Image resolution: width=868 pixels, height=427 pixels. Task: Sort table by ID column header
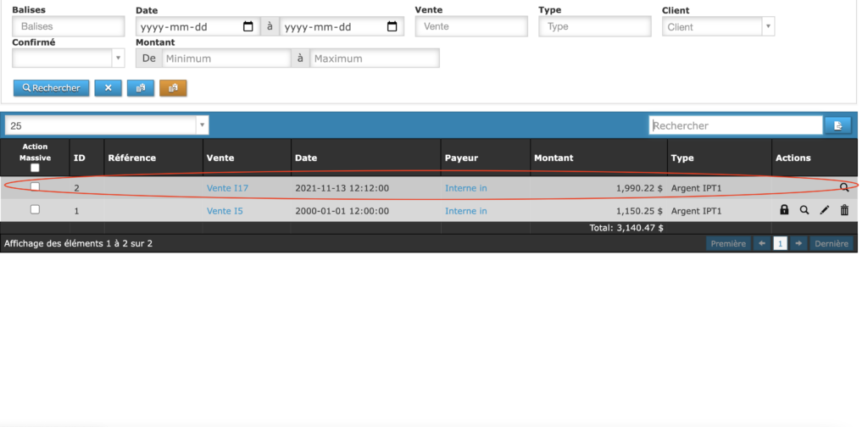coord(80,158)
